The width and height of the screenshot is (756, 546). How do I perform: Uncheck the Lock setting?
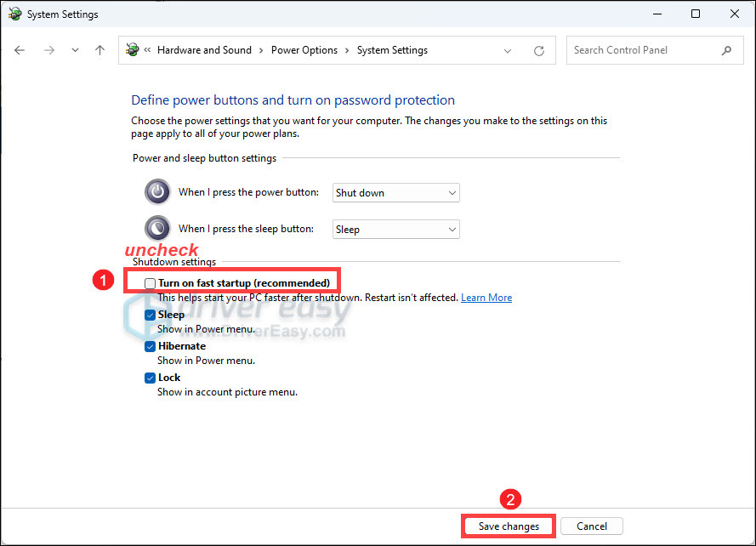tap(150, 378)
